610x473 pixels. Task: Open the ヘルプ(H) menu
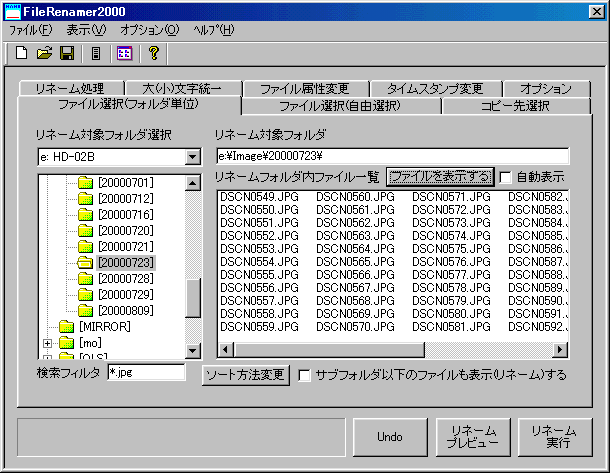click(214, 30)
